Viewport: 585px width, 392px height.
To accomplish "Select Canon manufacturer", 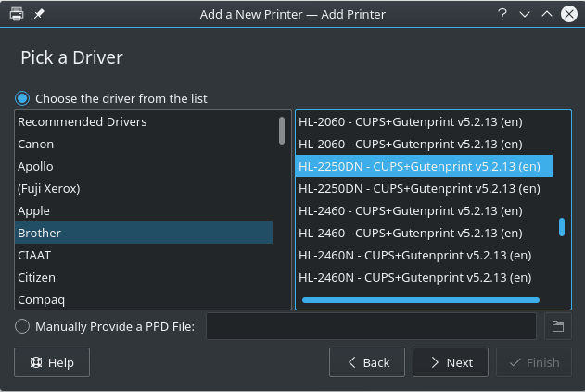I will (144, 144).
